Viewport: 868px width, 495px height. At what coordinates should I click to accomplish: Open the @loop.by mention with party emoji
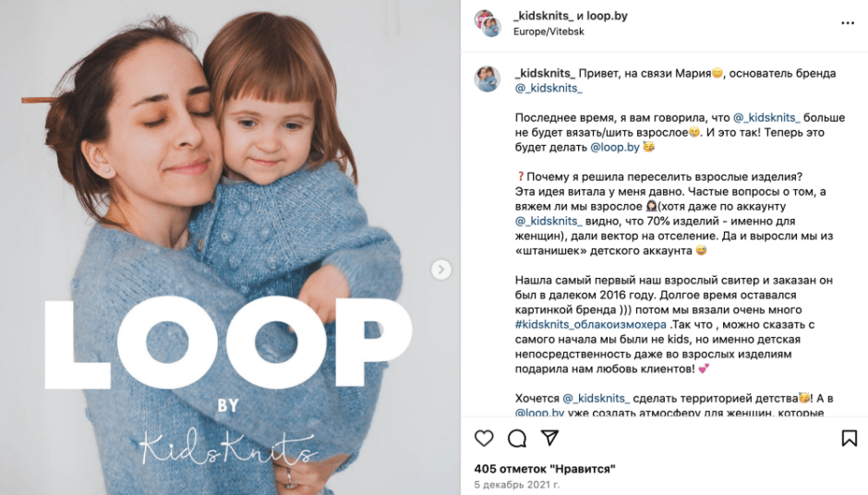[x=615, y=147]
